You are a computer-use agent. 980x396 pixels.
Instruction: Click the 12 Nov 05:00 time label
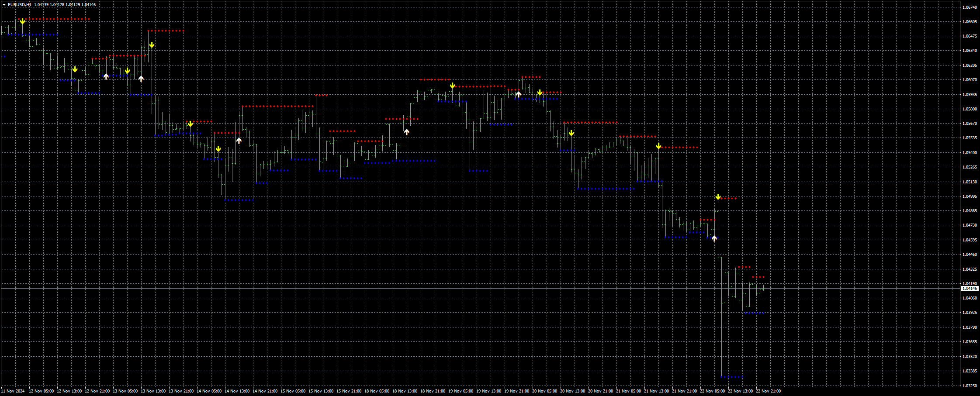[x=41, y=391]
